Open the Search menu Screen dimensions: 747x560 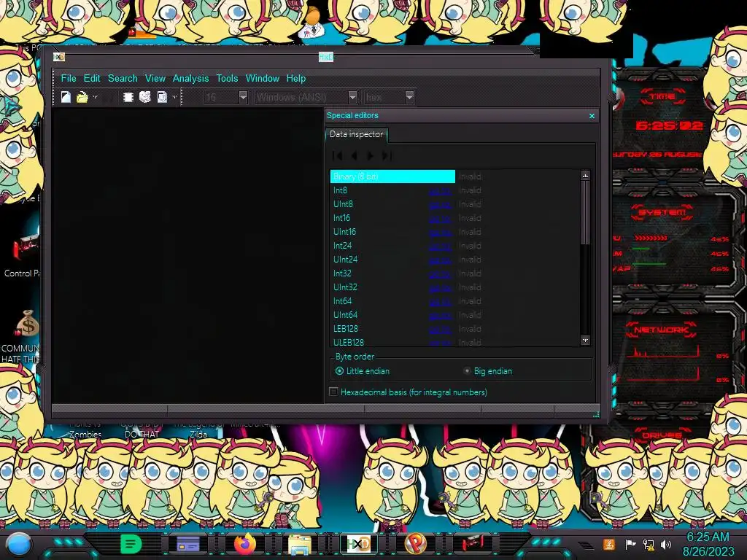point(123,78)
